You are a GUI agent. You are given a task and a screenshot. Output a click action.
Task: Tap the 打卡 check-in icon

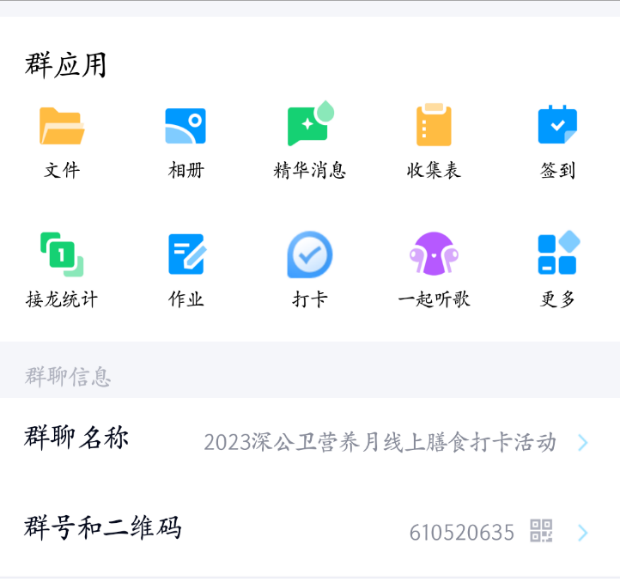(310, 255)
